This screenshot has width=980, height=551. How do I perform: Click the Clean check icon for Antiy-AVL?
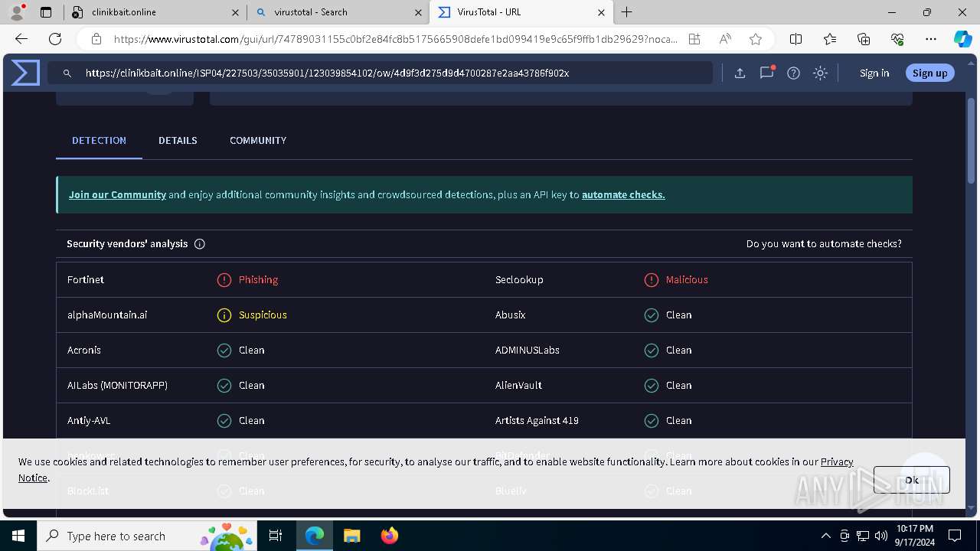coord(224,420)
